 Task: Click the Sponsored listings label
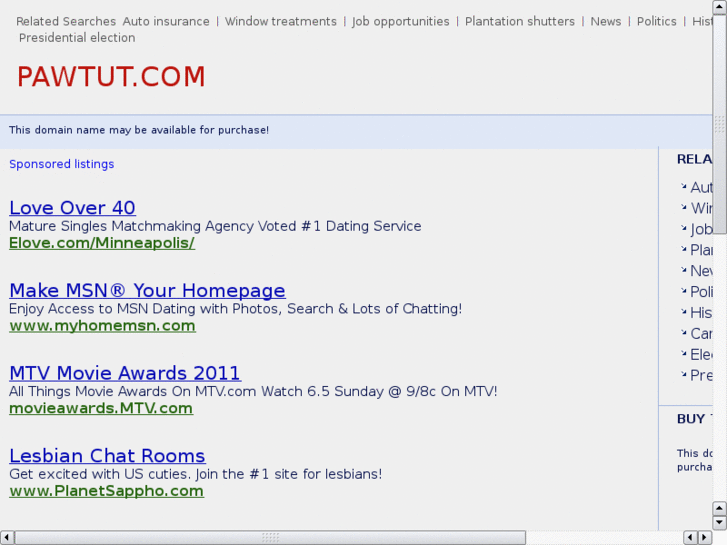tap(62, 164)
